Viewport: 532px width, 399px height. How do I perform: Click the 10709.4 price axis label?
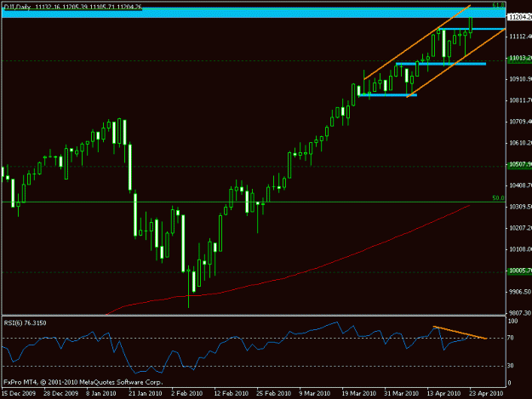pyautogui.click(x=520, y=122)
